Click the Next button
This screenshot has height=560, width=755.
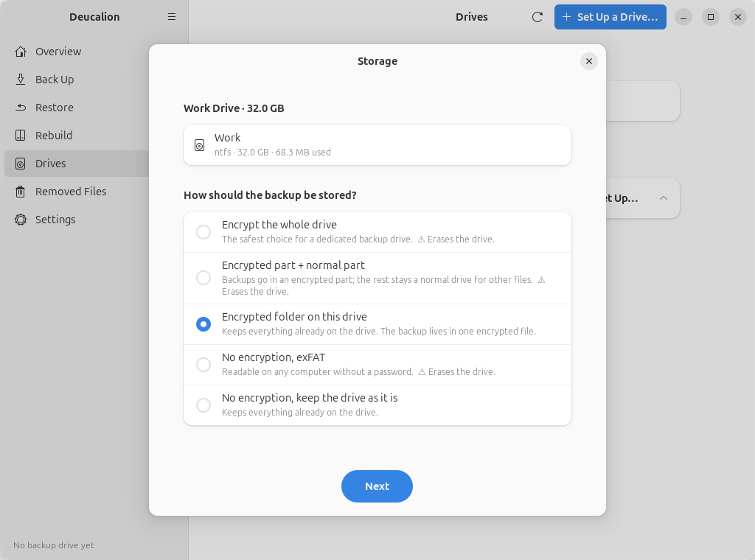pyautogui.click(x=377, y=486)
